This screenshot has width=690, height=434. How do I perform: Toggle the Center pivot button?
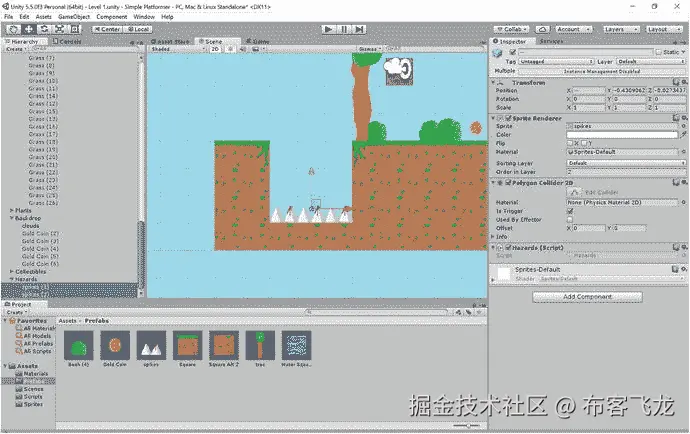pos(107,29)
